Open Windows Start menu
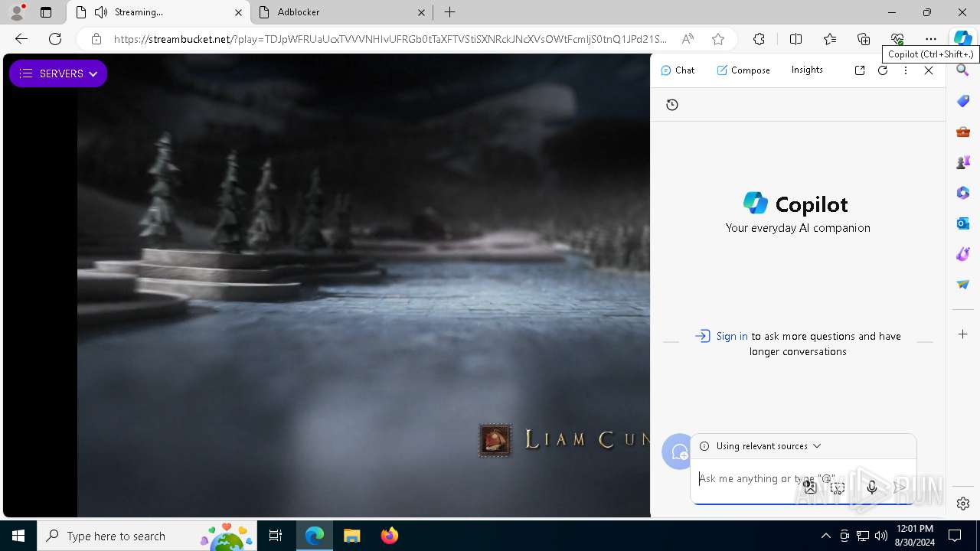Screen dimensions: 980x551 (x=18, y=536)
